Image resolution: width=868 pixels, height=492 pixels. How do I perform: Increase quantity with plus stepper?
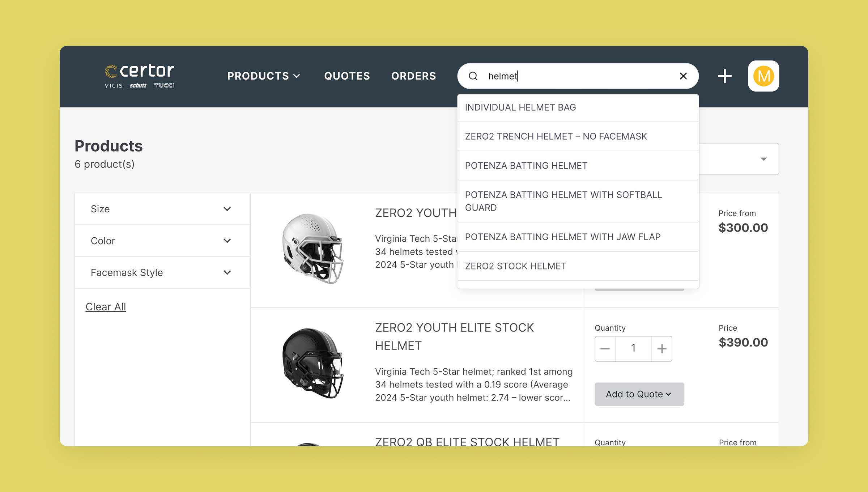coord(661,349)
